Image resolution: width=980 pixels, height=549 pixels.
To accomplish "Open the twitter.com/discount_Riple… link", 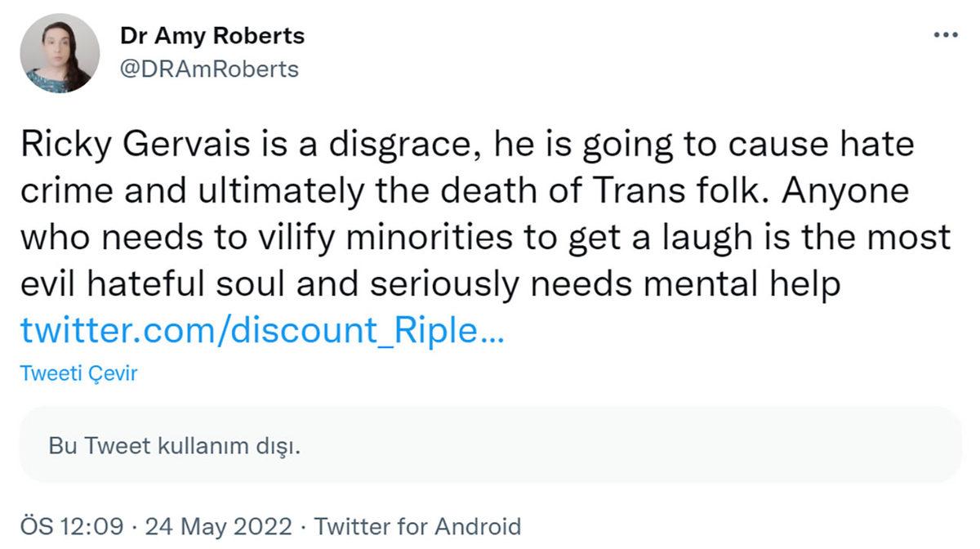I will tap(261, 331).
